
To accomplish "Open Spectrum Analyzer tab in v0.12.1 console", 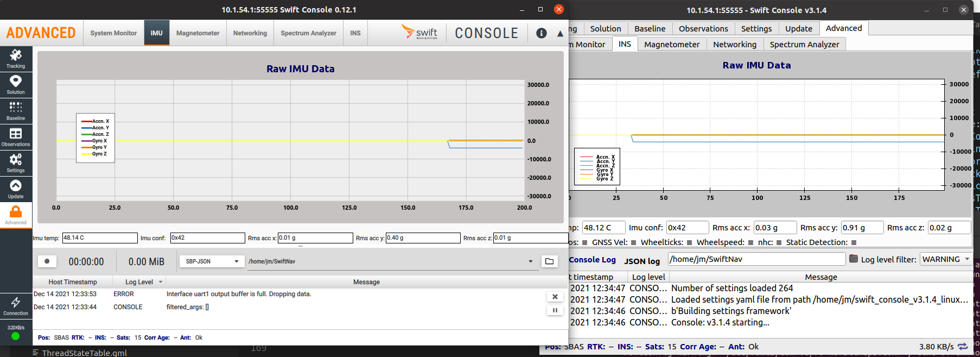I will [x=308, y=33].
